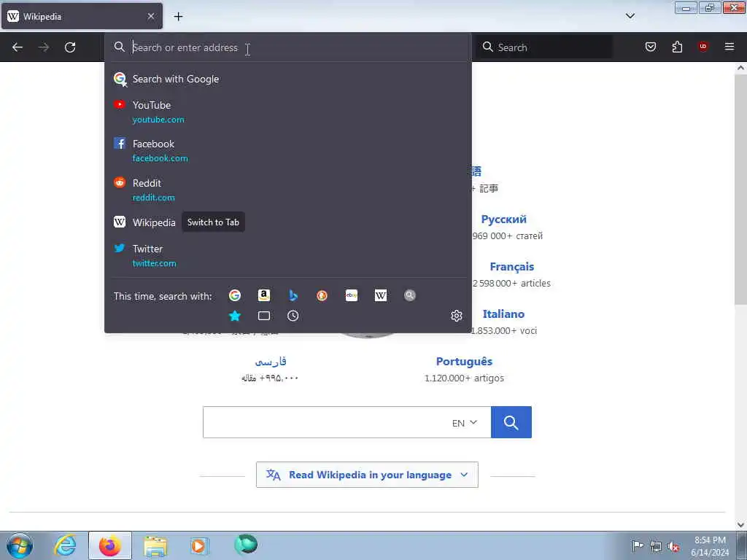Click the green round taskbar application icon
The image size is (747, 560).
pos(245,545)
